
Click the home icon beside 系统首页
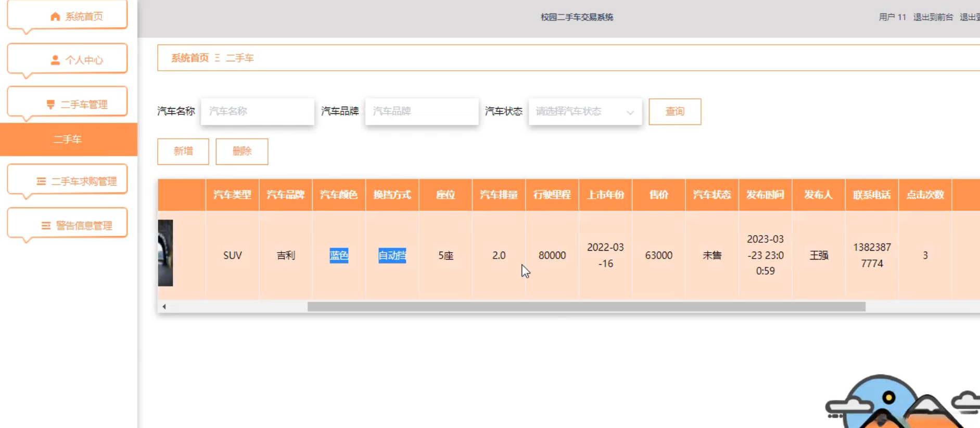pos(55,17)
